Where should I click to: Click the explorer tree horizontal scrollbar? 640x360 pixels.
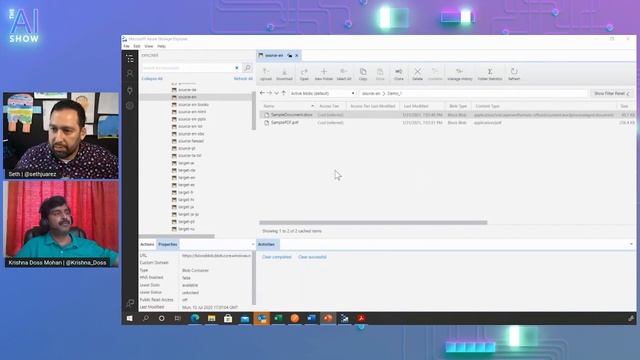click(x=177, y=236)
